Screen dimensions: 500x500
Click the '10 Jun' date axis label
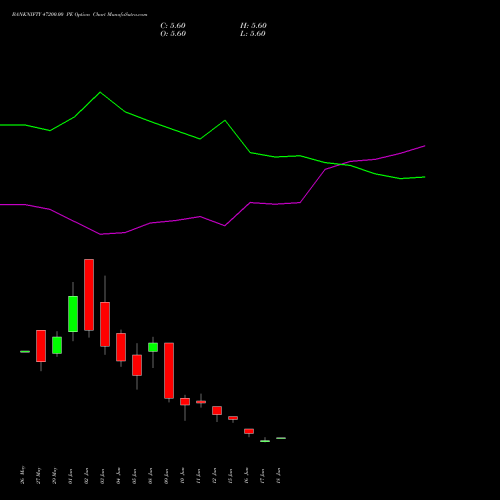pos(183,476)
